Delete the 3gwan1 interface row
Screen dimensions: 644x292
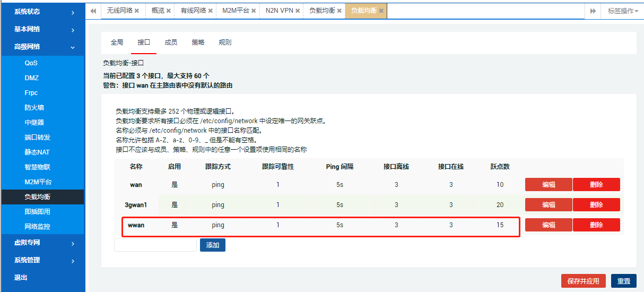(596, 205)
